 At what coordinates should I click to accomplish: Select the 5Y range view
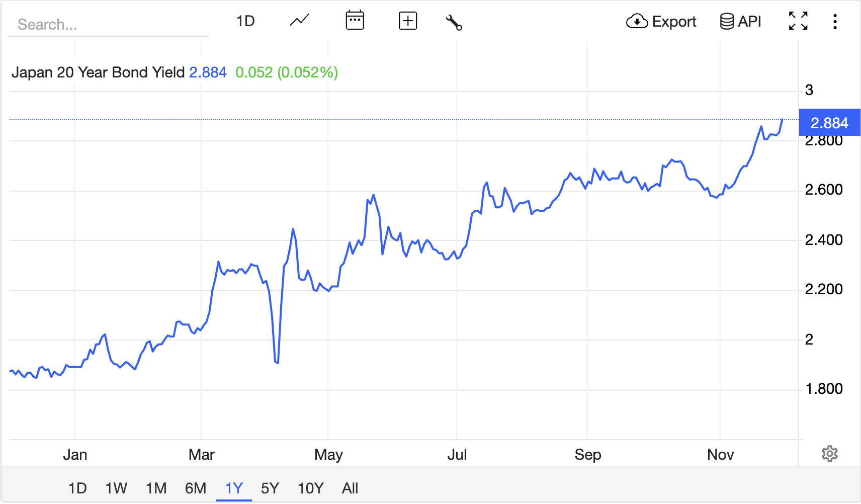pyautogui.click(x=270, y=487)
